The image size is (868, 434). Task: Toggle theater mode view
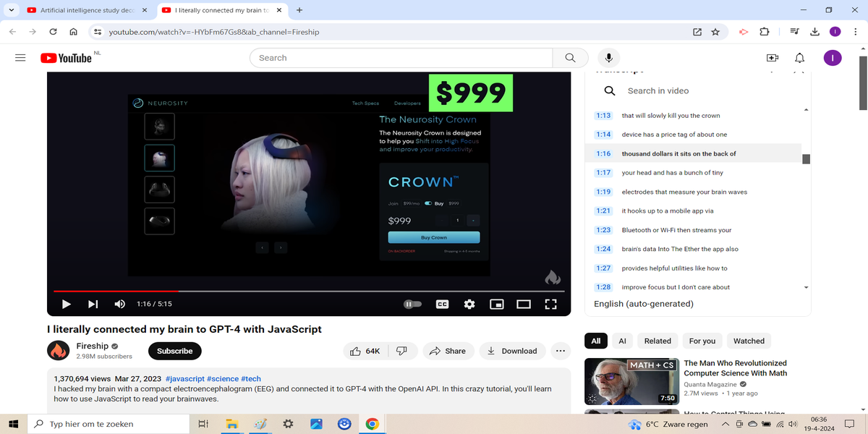[524, 305]
